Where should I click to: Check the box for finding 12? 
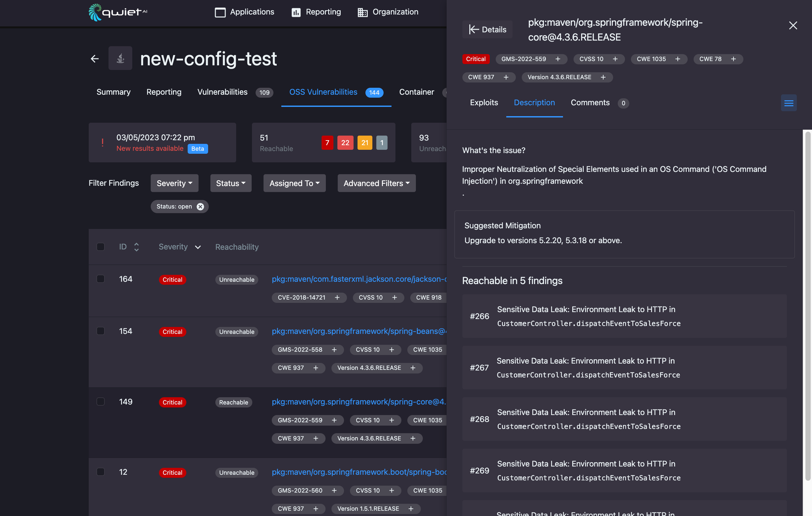tap(101, 472)
